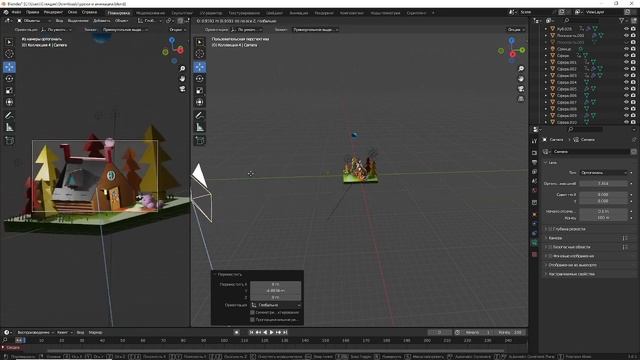Expand the Camera panel in properties
The image size is (640, 360).
tap(546, 238)
